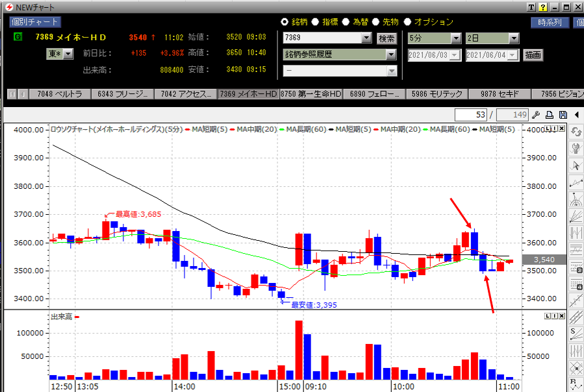Switch to the 7042 アクセス tab
The image size is (584, 392).
(186, 94)
